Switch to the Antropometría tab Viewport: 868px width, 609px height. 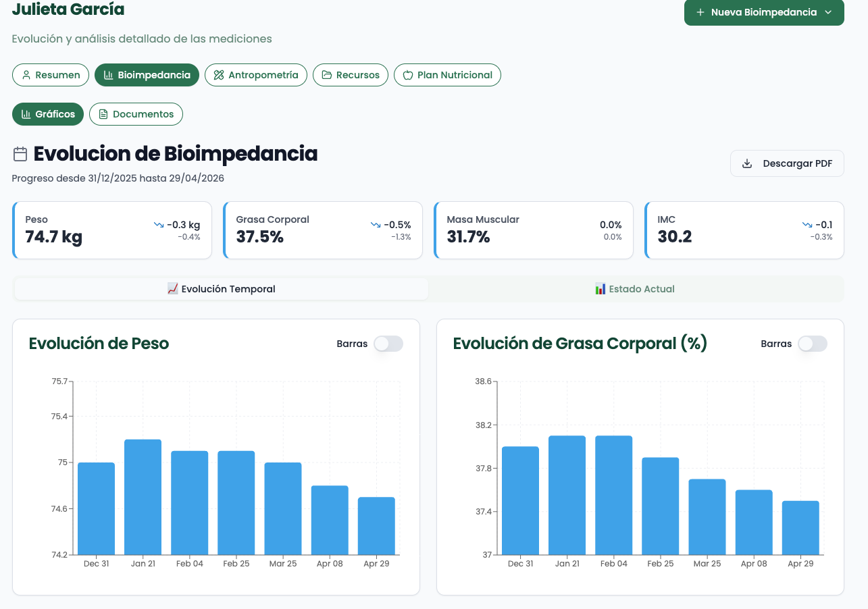(x=256, y=75)
